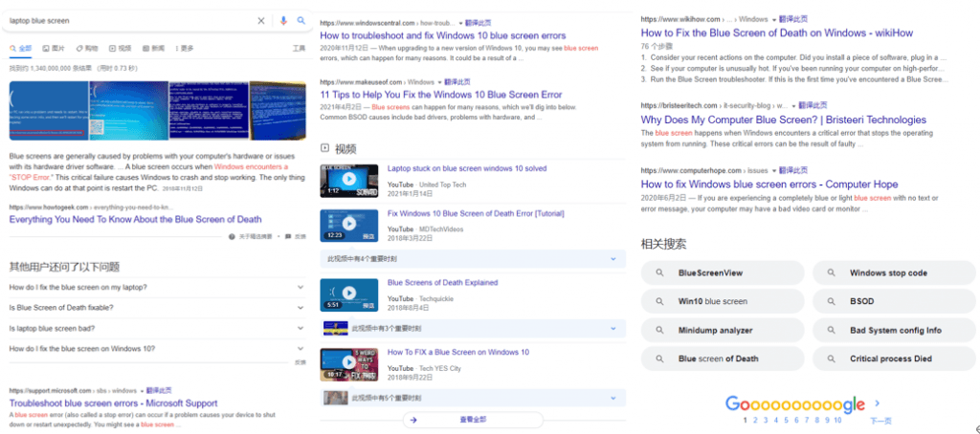Search related term Bad System config Info
The height and width of the screenshot is (434, 980).
(x=894, y=331)
